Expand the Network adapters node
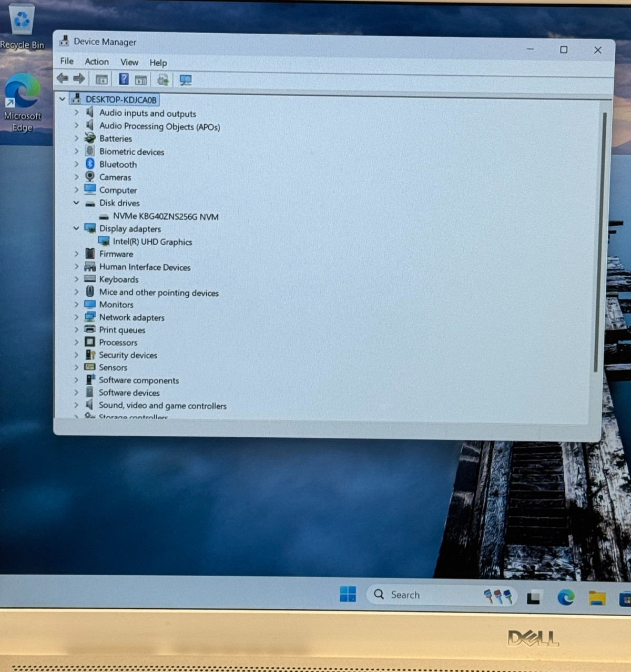 [x=76, y=317]
